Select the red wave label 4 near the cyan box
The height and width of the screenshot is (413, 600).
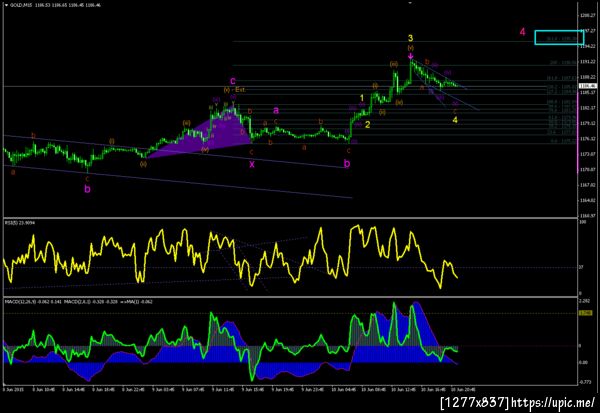[522, 32]
